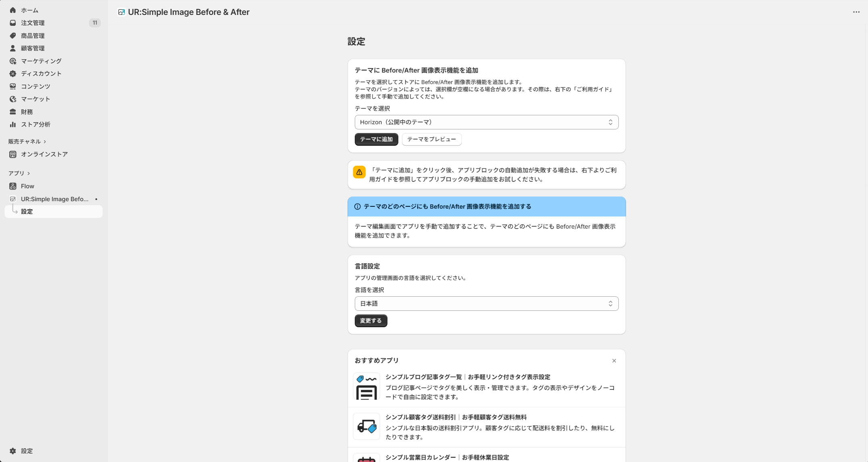This screenshot has height=462, width=868.
Task: Dismiss the おすすめアプリ panel
Action: pos(614,361)
